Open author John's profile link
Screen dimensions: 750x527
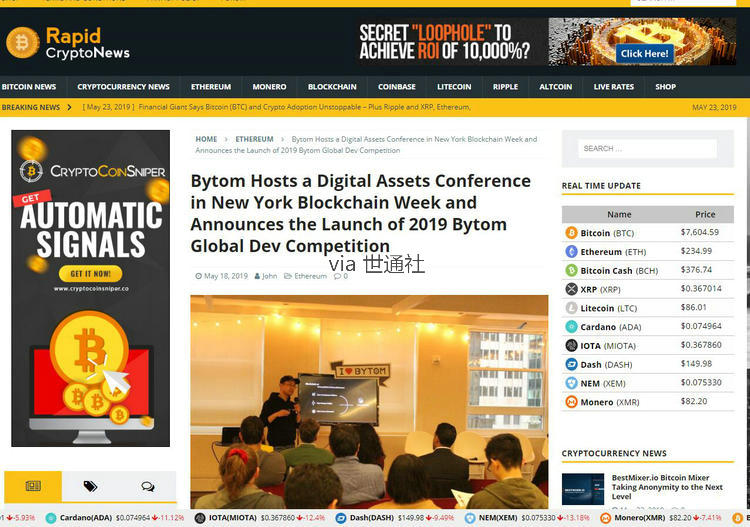[x=269, y=276]
